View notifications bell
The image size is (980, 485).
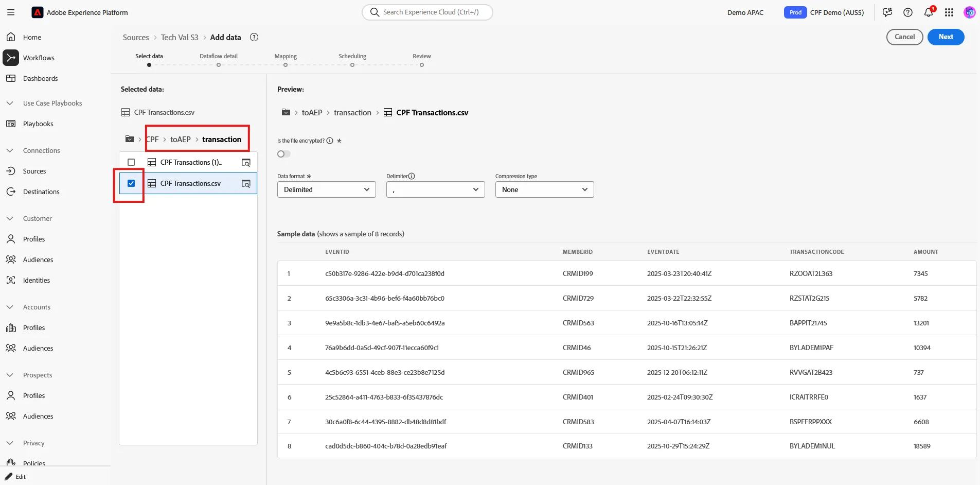point(929,12)
